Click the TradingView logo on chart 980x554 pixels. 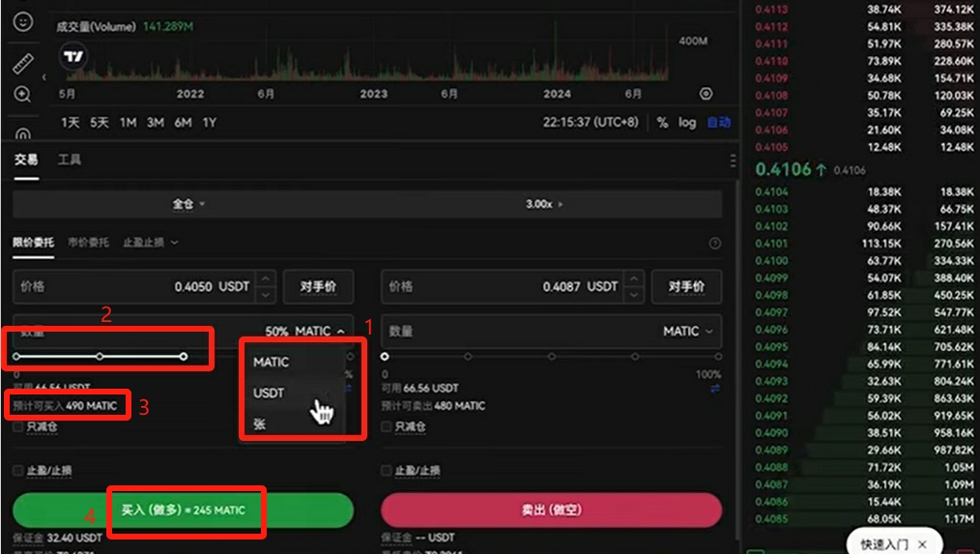click(x=73, y=56)
